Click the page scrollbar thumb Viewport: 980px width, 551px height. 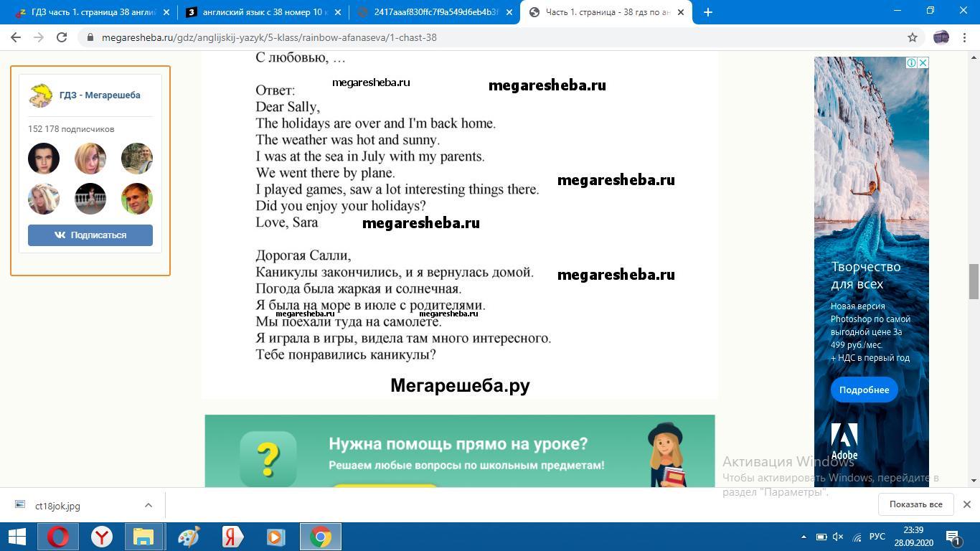[974, 281]
